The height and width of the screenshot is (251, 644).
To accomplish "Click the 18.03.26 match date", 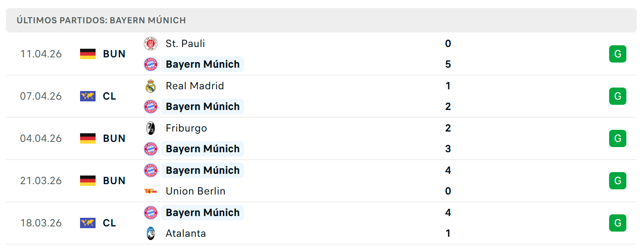I will click(41, 223).
